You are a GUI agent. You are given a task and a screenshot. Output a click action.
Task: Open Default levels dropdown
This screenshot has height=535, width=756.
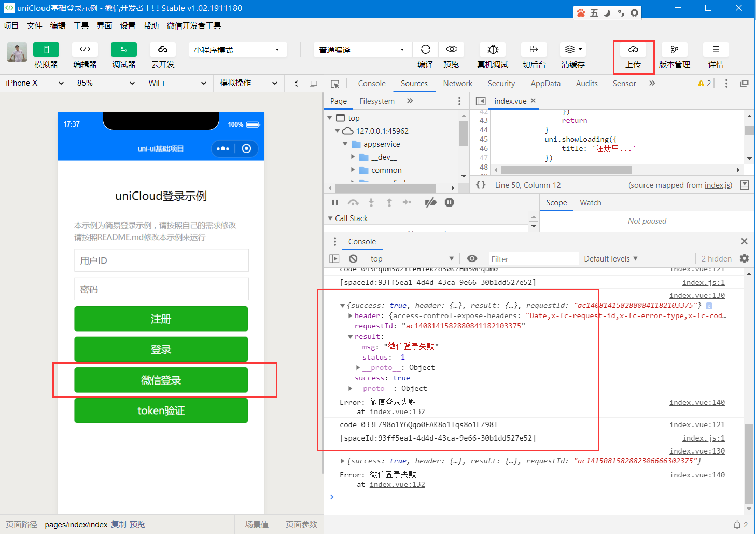pos(611,259)
